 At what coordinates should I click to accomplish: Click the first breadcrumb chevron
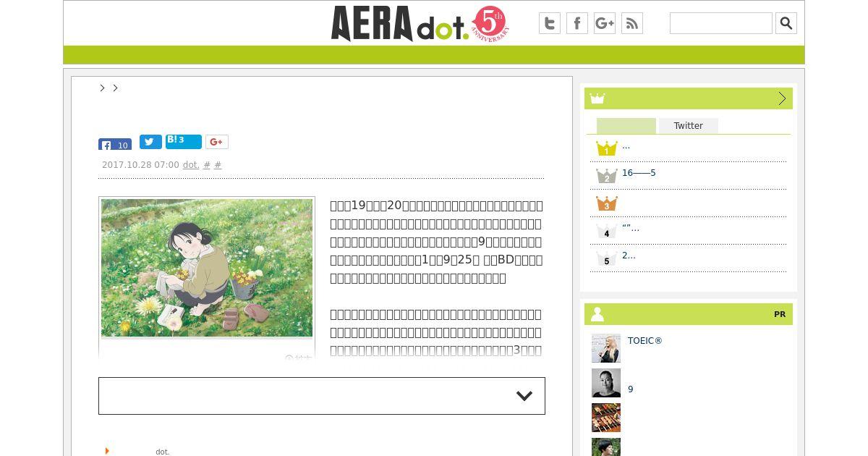coord(103,88)
